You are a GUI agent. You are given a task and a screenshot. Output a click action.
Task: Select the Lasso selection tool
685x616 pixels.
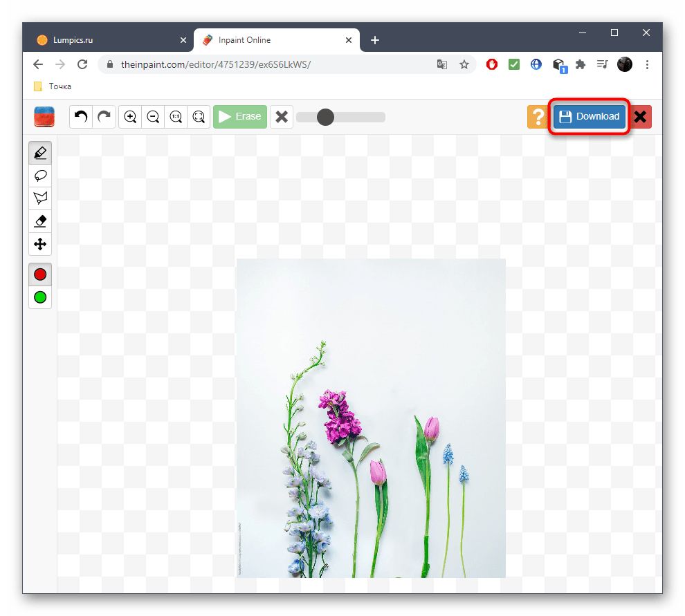tap(40, 176)
